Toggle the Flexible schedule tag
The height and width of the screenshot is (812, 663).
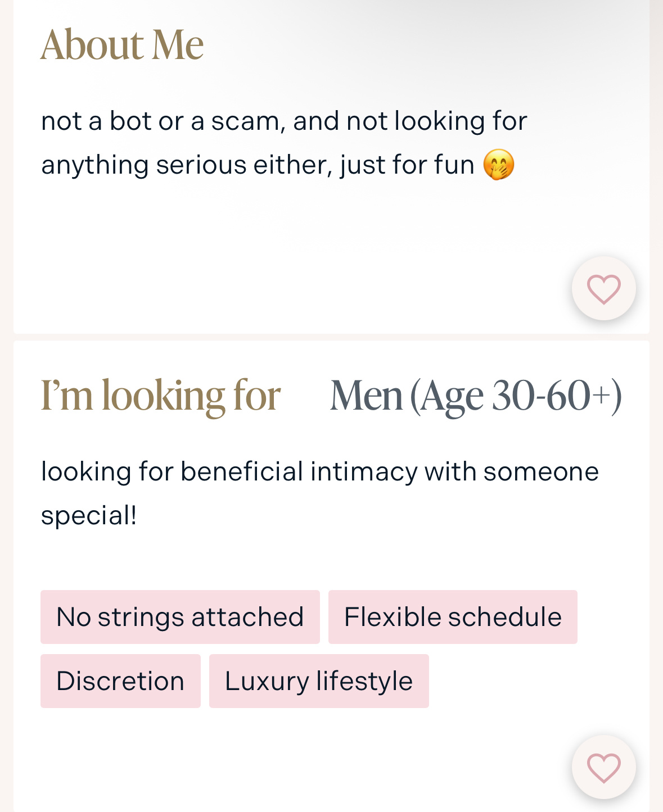coord(453,617)
